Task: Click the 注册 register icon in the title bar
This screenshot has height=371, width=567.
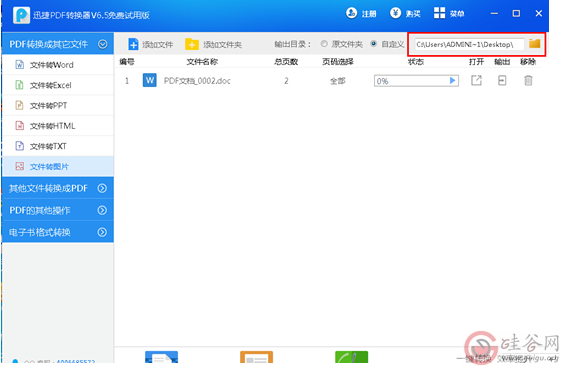Action: [x=351, y=13]
